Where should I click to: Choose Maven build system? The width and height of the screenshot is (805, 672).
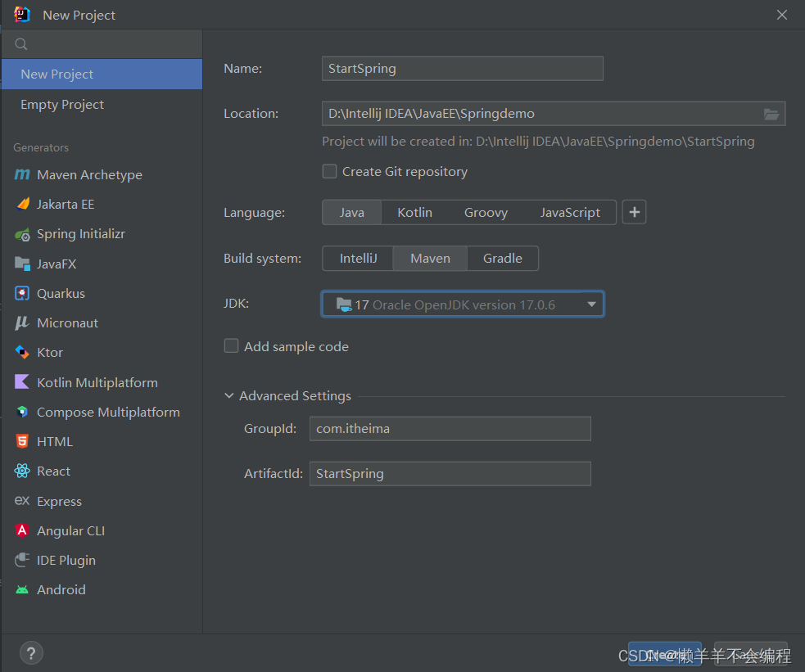[x=430, y=258]
